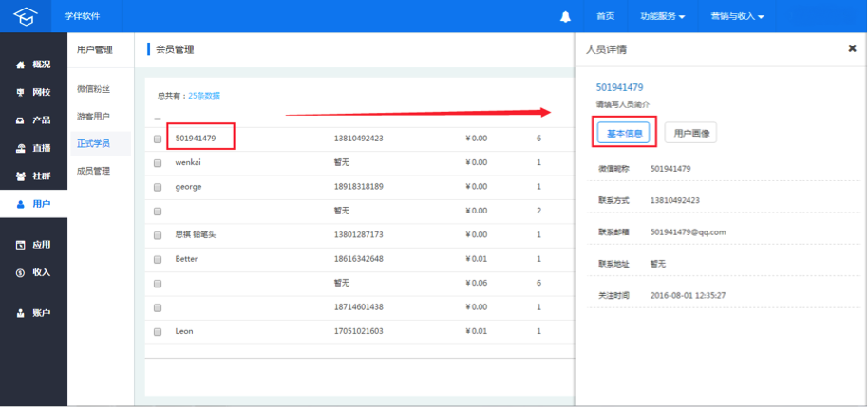Expand the 功能服务 dropdown
Viewport: 868px width, 407px height.
[x=663, y=16]
